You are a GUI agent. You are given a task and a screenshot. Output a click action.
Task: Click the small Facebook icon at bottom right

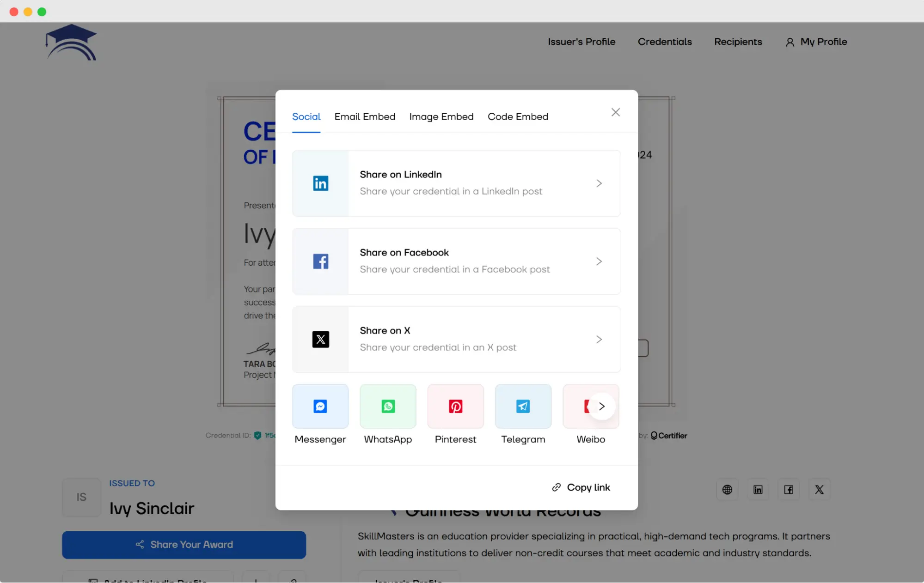click(x=789, y=489)
